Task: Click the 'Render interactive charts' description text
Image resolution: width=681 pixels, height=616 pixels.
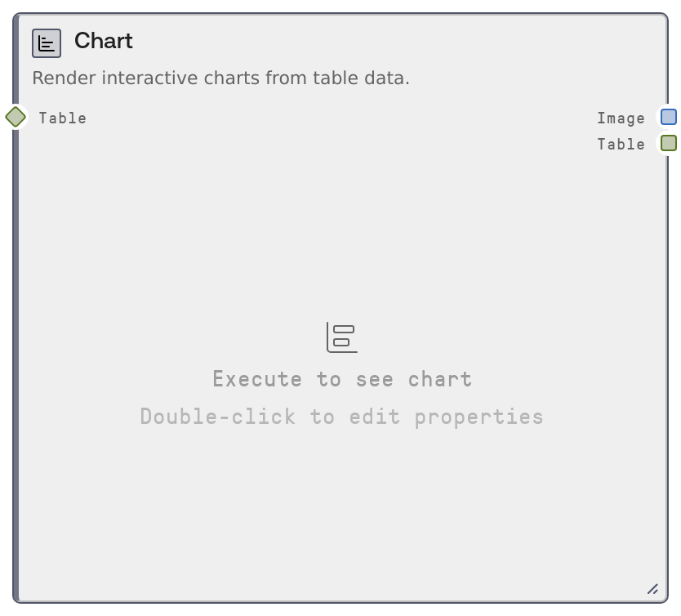Action: [220, 78]
